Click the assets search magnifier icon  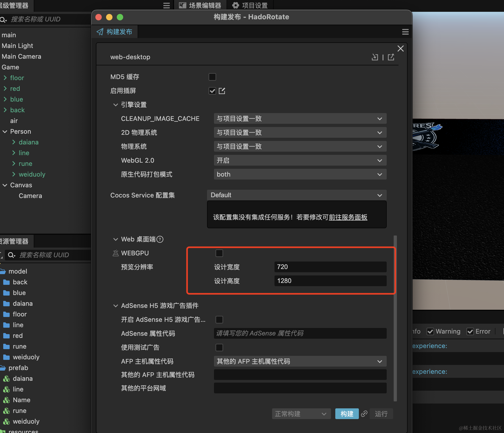(11, 255)
